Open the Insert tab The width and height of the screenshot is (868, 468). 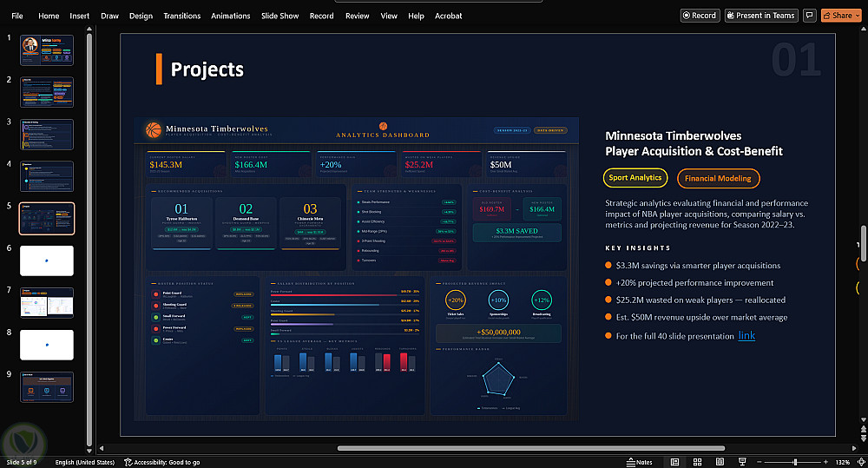(x=79, y=16)
